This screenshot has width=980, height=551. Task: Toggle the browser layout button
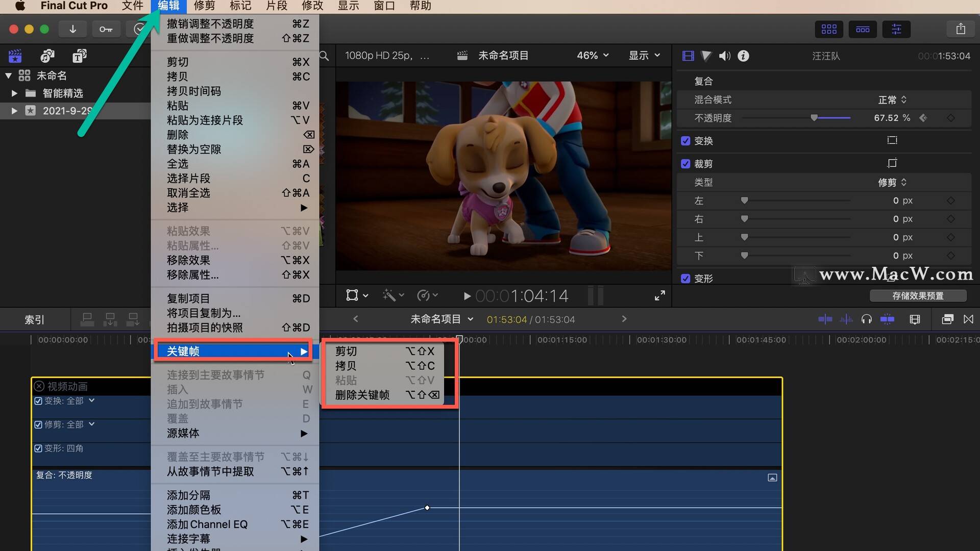click(x=829, y=29)
